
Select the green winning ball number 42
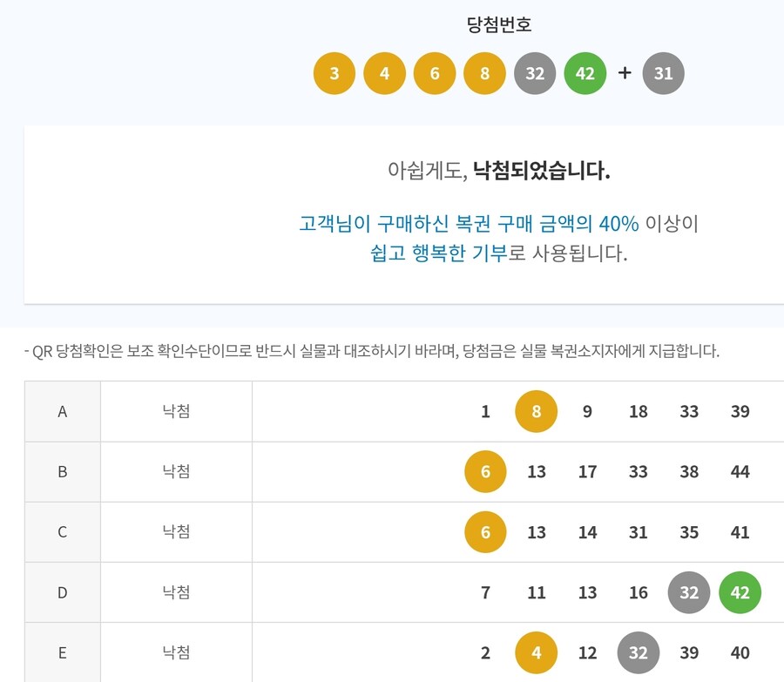coord(585,73)
